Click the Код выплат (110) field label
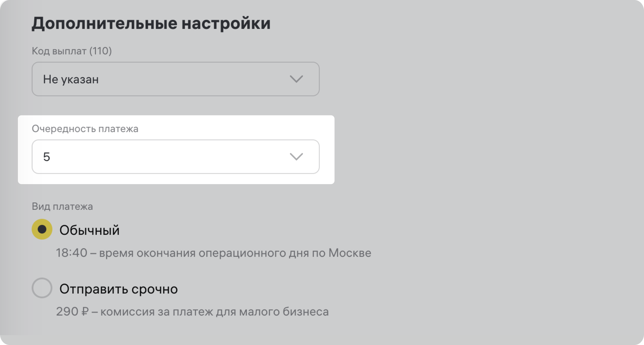 tap(72, 51)
